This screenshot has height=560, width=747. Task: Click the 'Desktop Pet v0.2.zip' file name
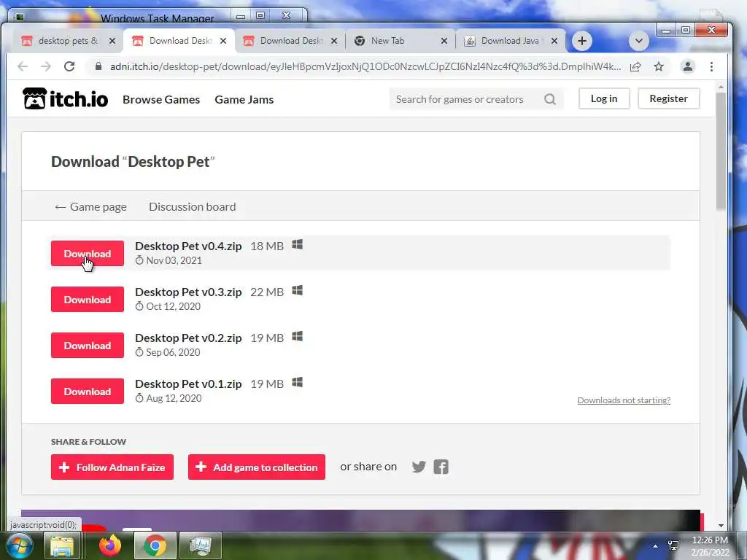point(188,338)
